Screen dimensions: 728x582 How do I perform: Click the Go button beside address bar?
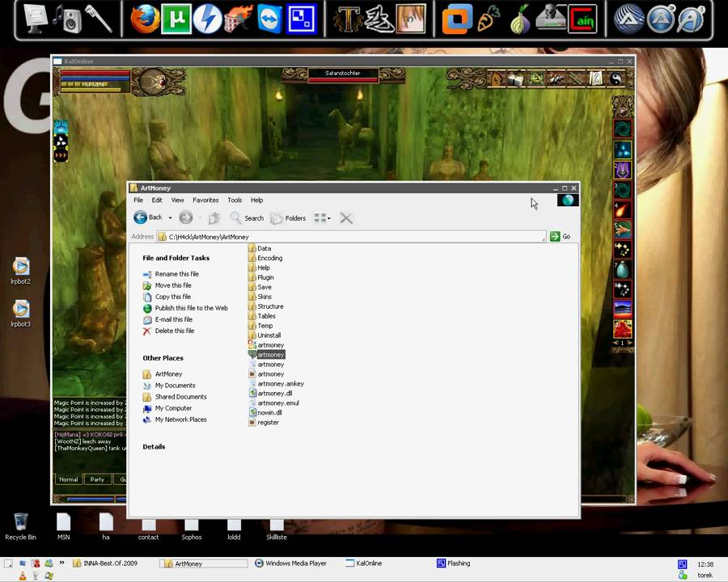pos(561,237)
